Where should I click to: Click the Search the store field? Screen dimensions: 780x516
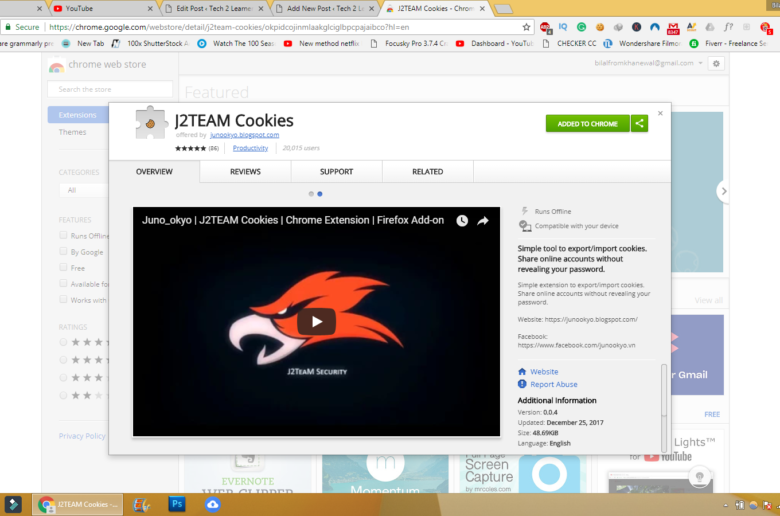(110, 90)
